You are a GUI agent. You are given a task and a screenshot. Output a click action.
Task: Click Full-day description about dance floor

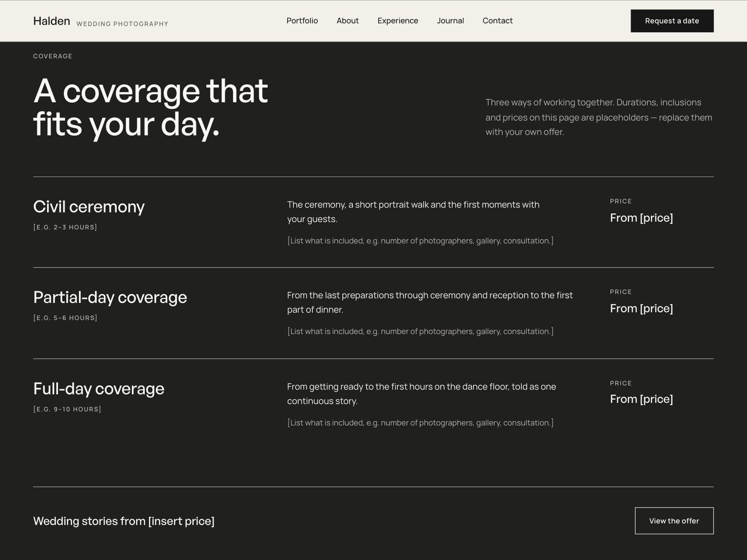(422, 394)
